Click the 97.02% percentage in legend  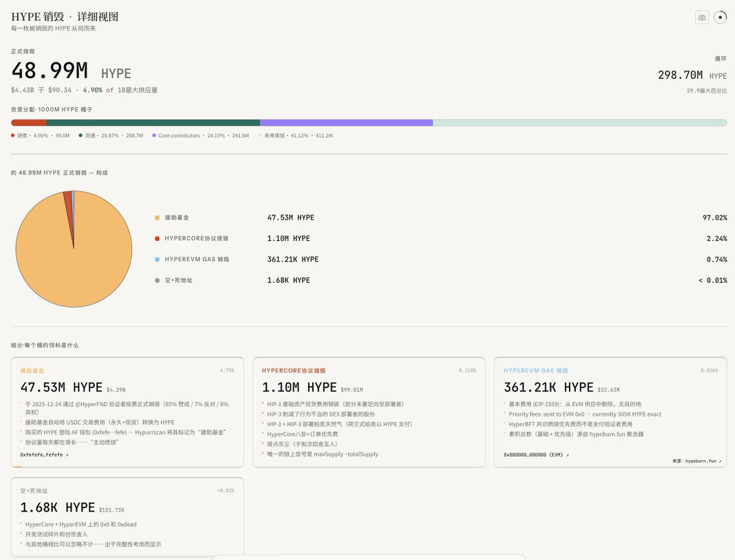pyautogui.click(x=715, y=218)
